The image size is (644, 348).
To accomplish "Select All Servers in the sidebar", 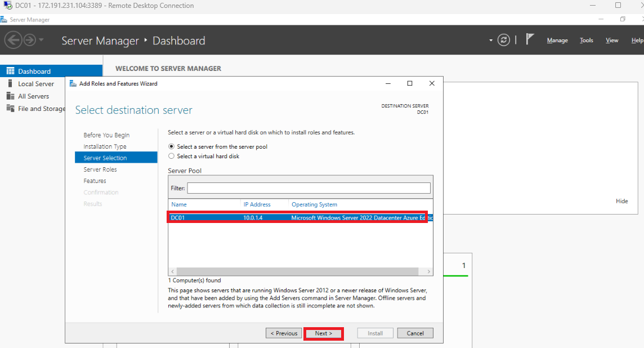I will click(33, 96).
